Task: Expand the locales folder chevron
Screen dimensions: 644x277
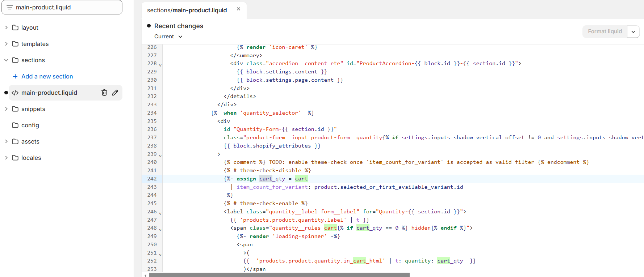Action: [6, 158]
